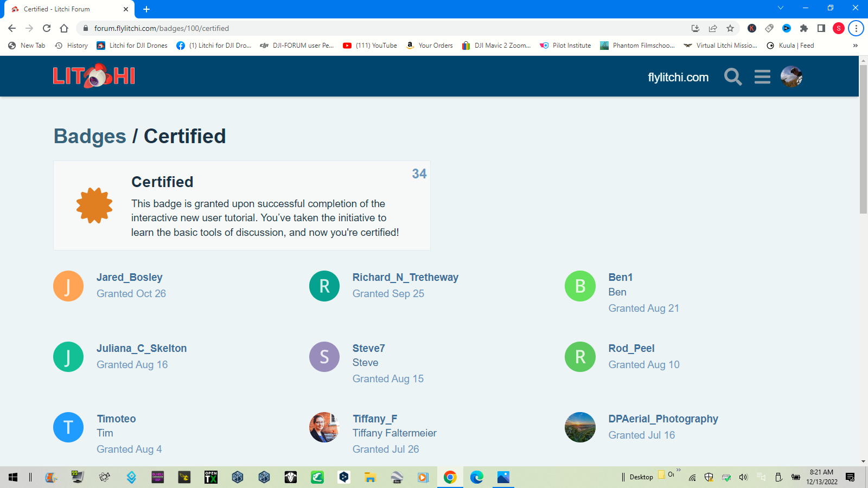Screen dimensions: 868x488
Task: Open Richard_N_Tretheway's profile
Action: pyautogui.click(x=405, y=277)
